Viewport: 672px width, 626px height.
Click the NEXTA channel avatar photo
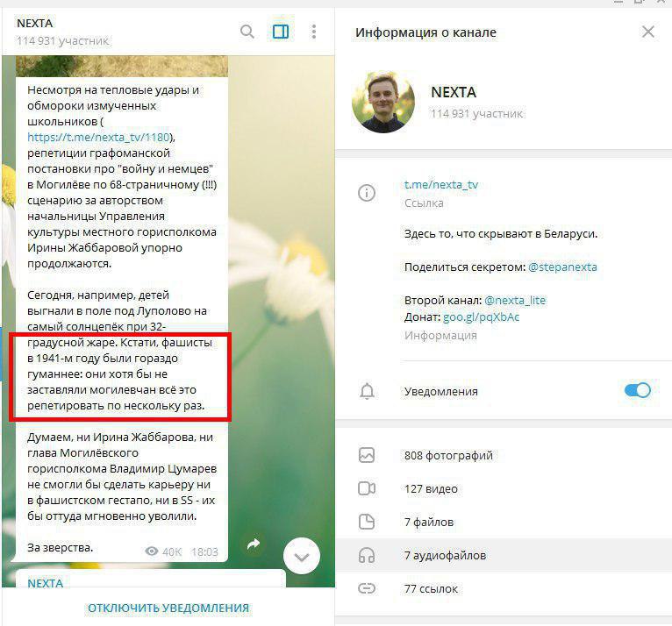(383, 103)
